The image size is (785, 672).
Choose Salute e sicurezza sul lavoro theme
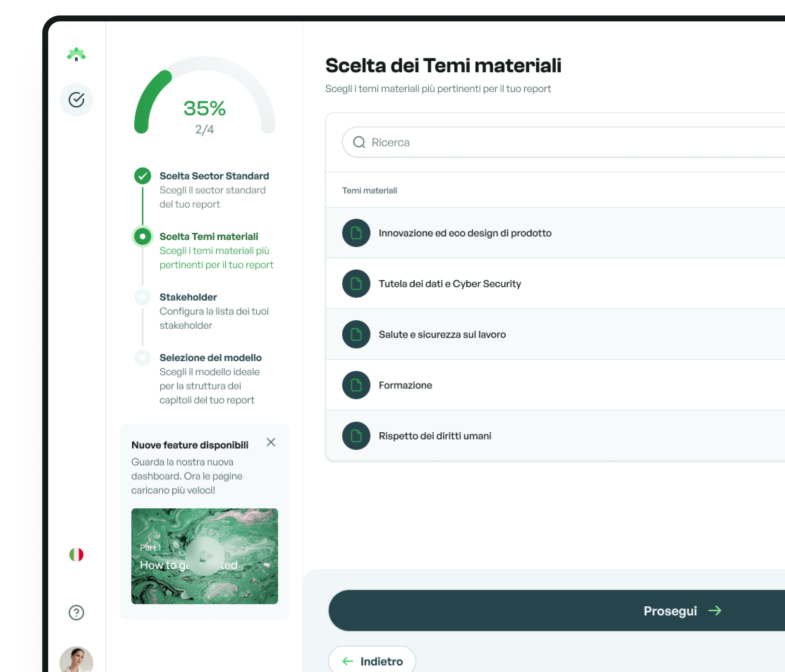[x=442, y=334]
